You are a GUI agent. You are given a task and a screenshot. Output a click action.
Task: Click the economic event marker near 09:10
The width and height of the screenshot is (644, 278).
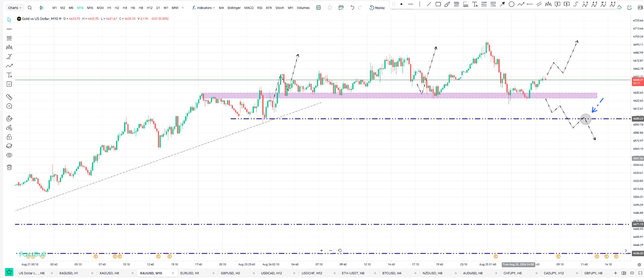(x=558, y=257)
